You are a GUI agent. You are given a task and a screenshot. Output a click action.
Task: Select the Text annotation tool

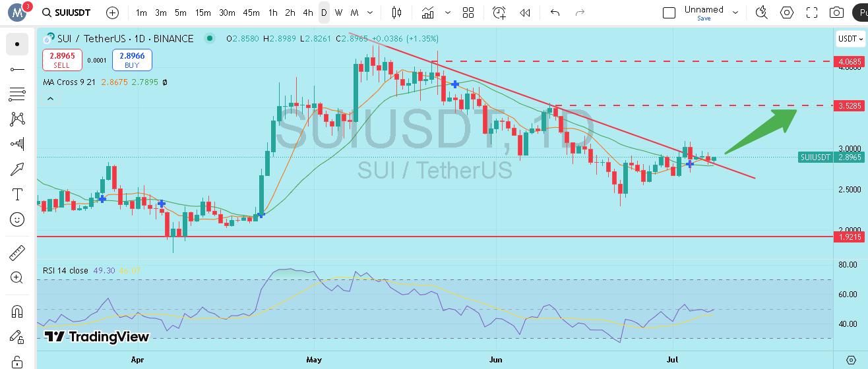pos(17,194)
